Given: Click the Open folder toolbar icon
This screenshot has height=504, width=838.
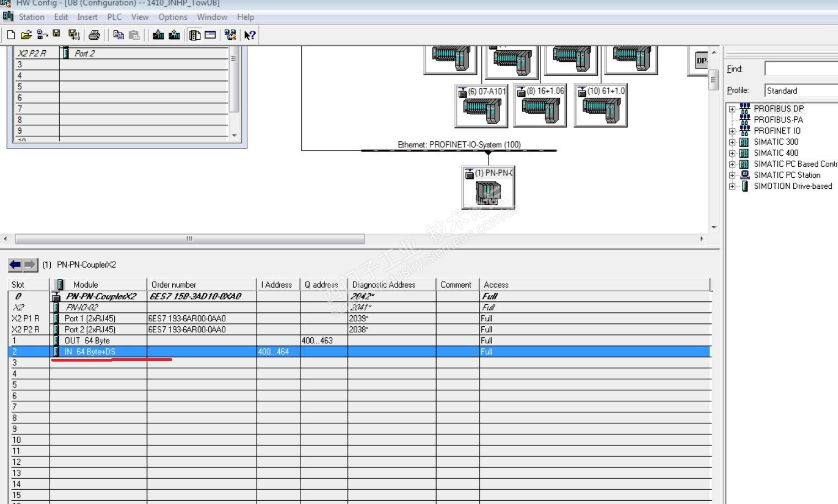Looking at the screenshot, I should tap(26, 35).
